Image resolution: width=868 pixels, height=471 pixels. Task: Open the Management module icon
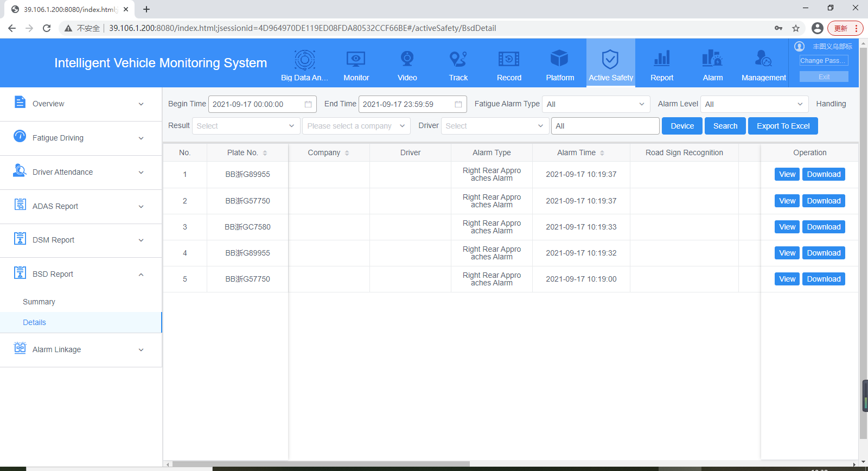point(763,58)
